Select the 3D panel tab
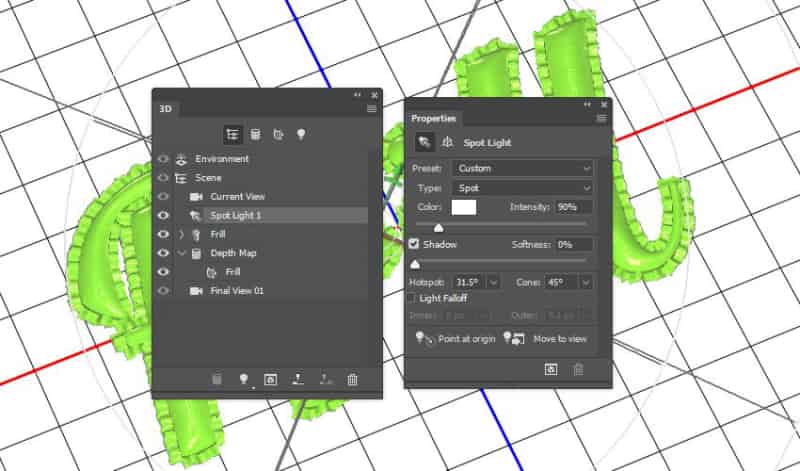The width and height of the screenshot is (800, 471). pyautogui.click(x=166, y=109)
